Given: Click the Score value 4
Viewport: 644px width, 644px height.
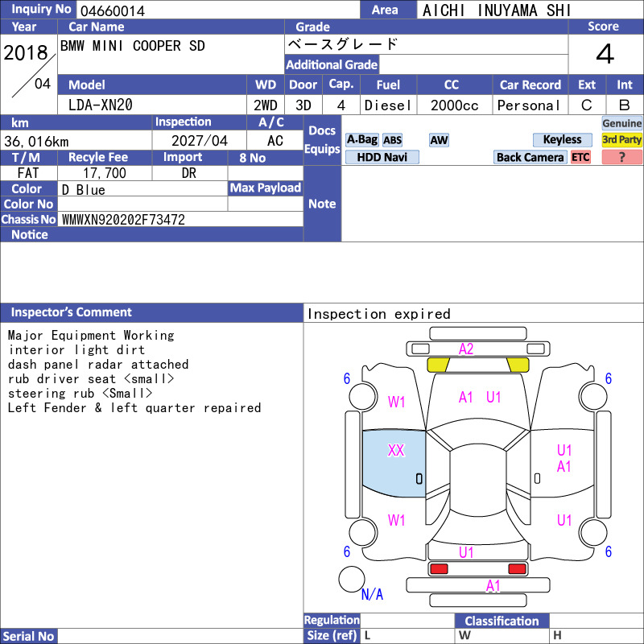Looking at the screenshot, I should [605, 54].
